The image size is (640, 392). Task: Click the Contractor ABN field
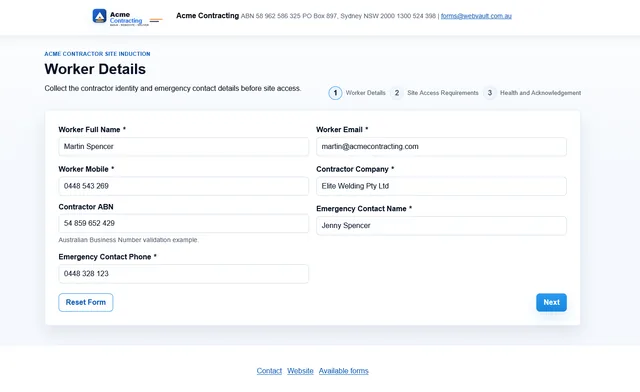pos(183,223)
